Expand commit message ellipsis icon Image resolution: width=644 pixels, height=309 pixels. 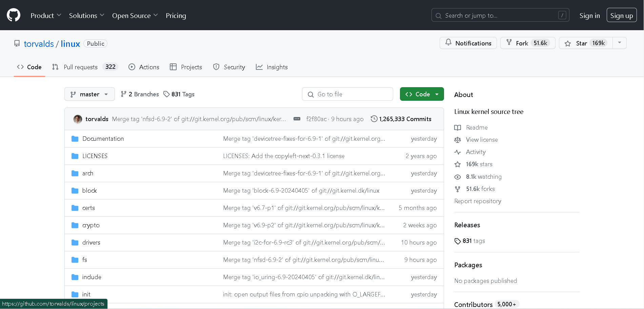pyautogui.click(x=297, y=119)
